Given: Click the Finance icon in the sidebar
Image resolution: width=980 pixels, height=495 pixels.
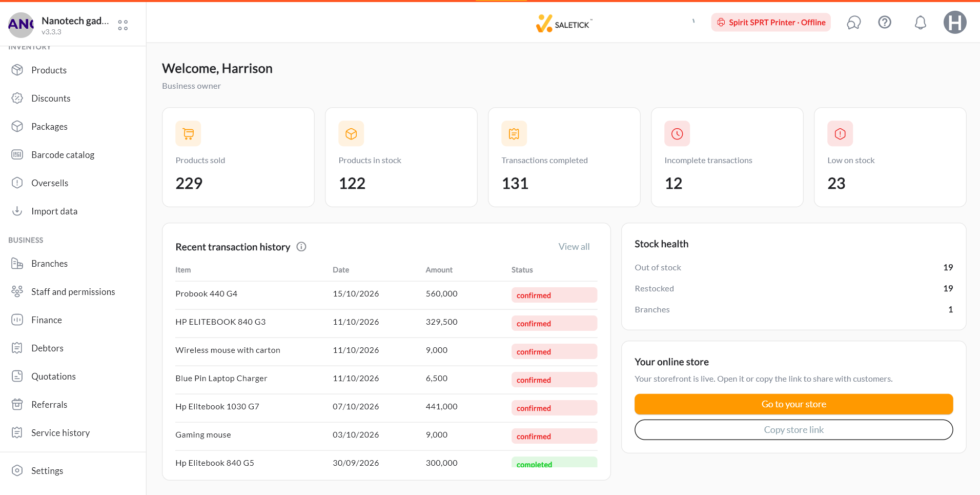Looking at the screenshot, I should pos(17,320).
